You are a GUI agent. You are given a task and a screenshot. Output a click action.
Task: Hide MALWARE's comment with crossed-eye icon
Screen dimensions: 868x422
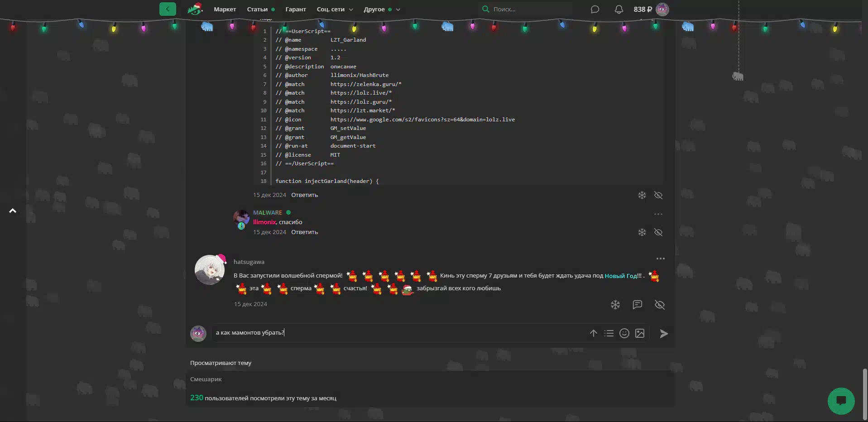[658, 232]
